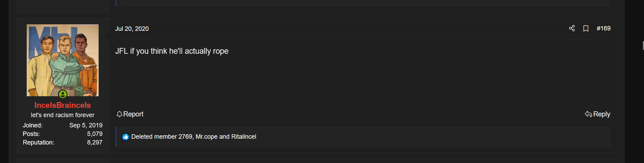The height and width of the screenshot is (163, 644).
Task: Click the post message text starting with JFL
Action: coord(172,51)
